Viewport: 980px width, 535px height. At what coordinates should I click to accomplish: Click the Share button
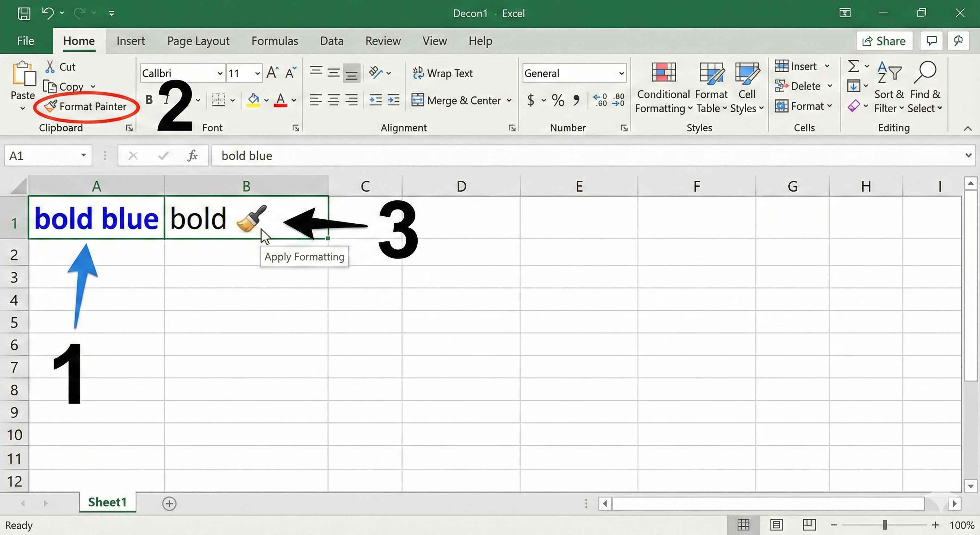point(884,41)
